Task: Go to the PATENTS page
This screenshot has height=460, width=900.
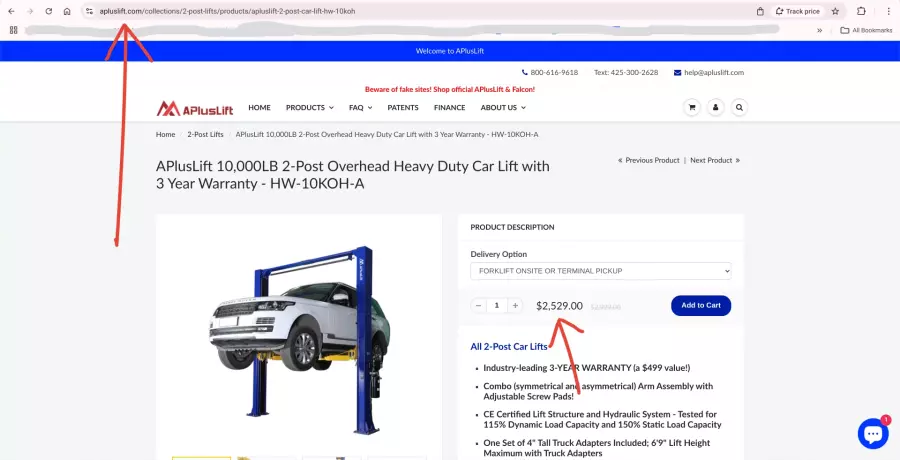Action: (403, 107)
